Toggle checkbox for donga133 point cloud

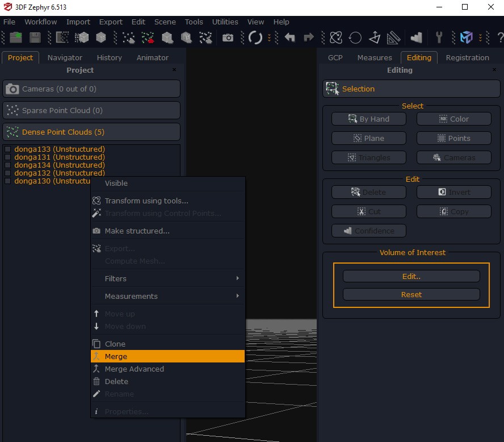click(8, 149)
